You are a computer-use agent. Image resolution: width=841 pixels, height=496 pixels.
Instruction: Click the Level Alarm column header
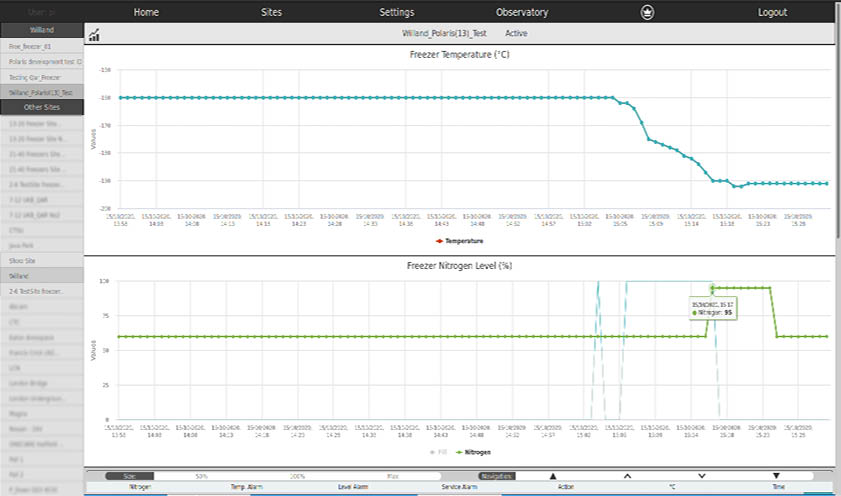(353, 488)
